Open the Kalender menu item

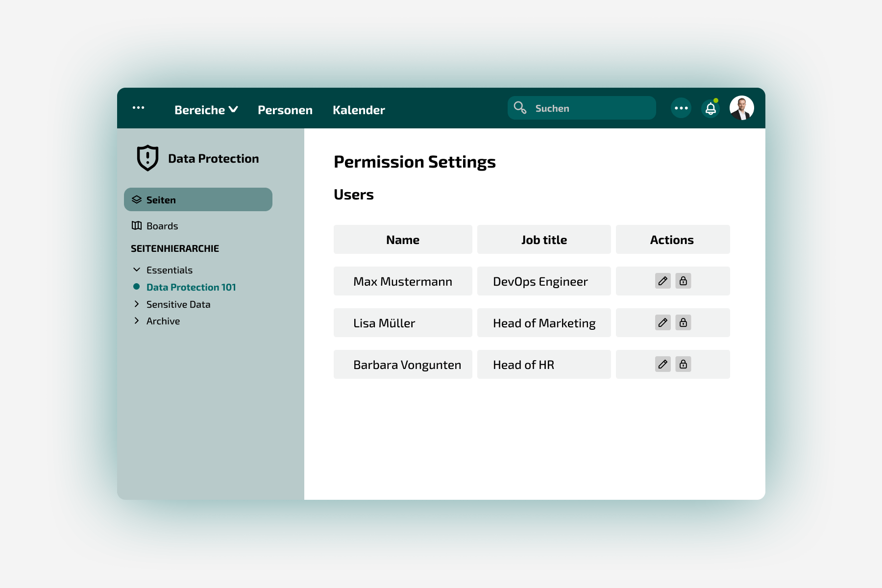359,110
